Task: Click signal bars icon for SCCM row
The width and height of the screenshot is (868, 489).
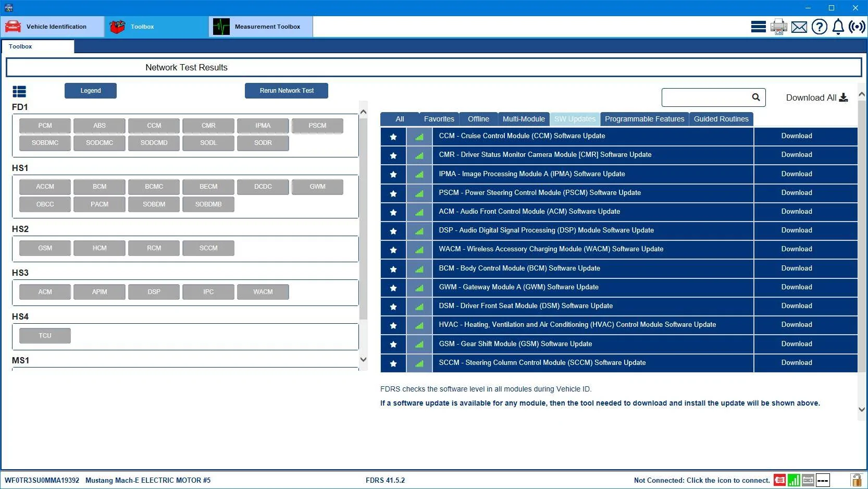Action: (x=419, y=363)
